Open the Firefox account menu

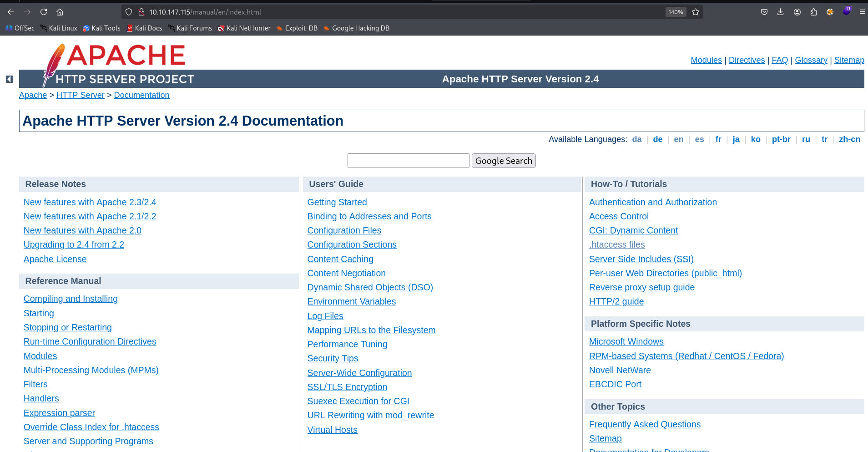coord(797,12)
